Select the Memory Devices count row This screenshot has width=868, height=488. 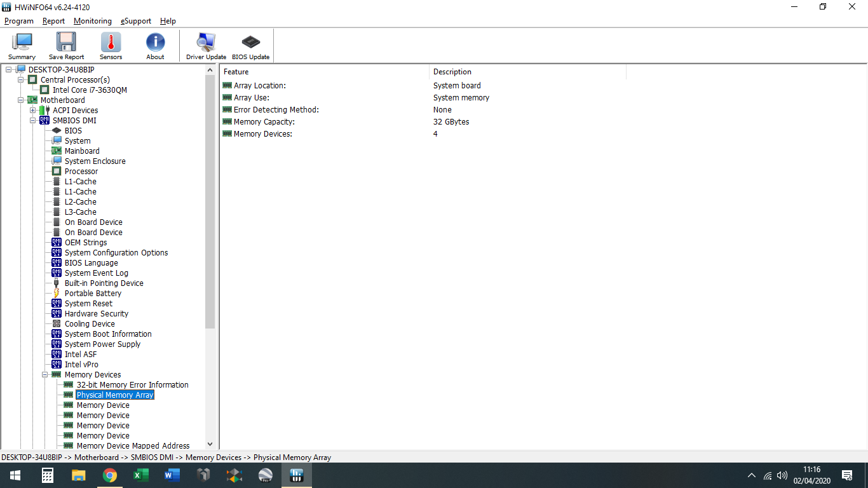(x=424, y=133)
